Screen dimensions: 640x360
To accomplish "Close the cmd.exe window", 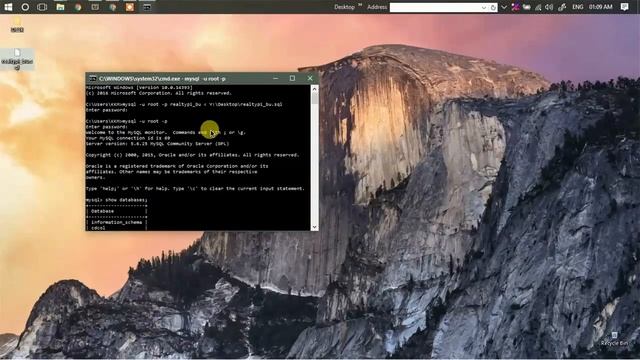I will click(x=310, y=78).
